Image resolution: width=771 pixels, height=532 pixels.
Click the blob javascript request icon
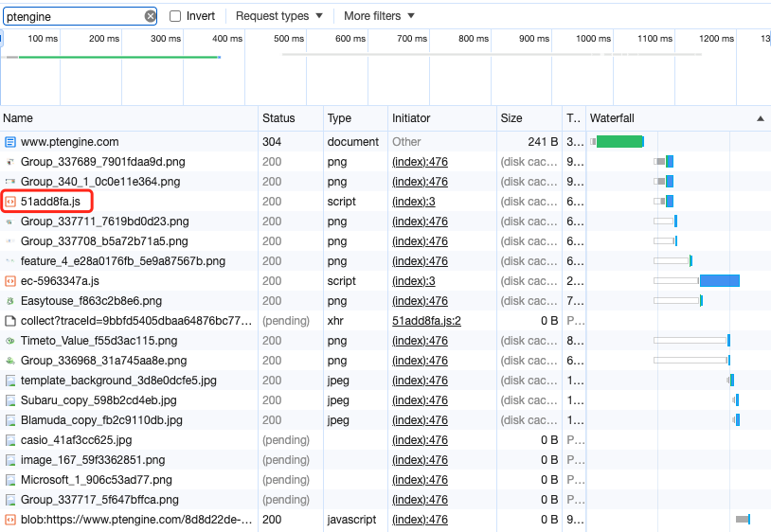pyautogui.click(x=10, y=520)
